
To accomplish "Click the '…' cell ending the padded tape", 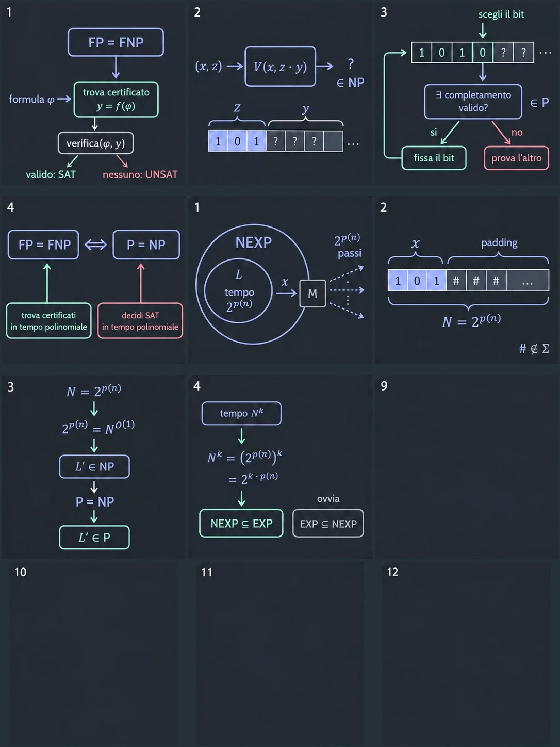I will [x=528, y=281].
